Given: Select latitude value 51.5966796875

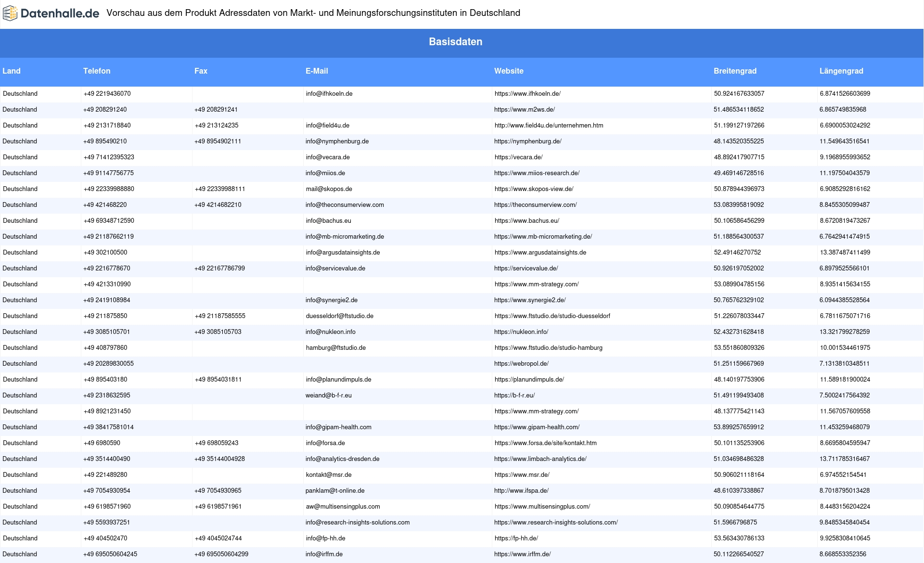Looking at the screenshot, I should click(735, 523).
